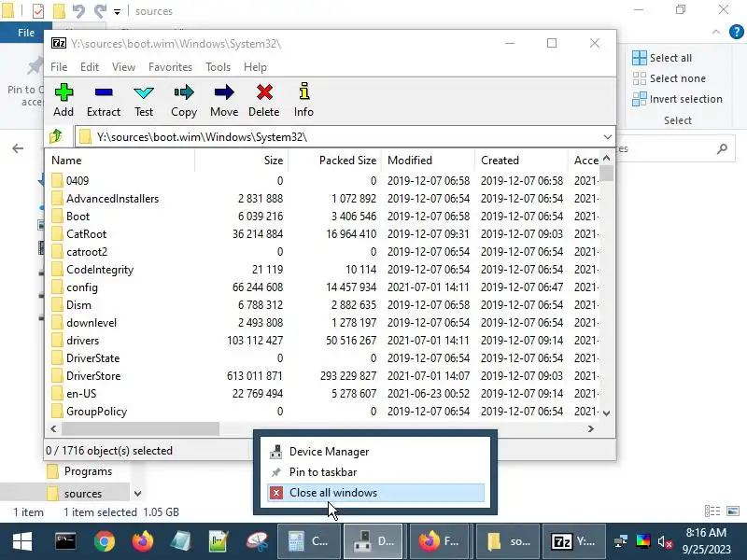Click Invert selection in Explorer ribbon
The image size is (747, 560).
[677, 99]
